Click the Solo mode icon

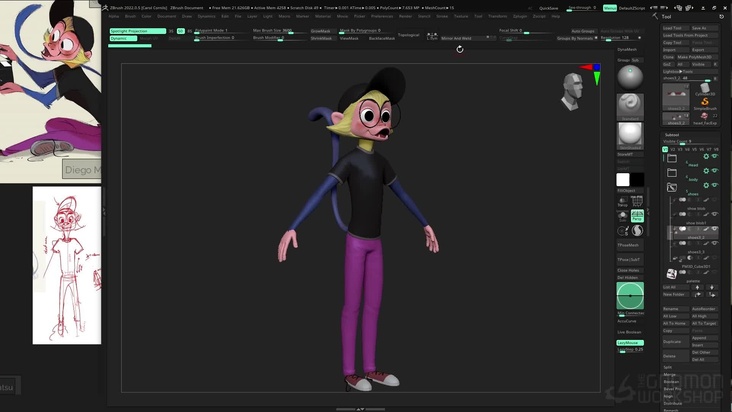[623, 216]
